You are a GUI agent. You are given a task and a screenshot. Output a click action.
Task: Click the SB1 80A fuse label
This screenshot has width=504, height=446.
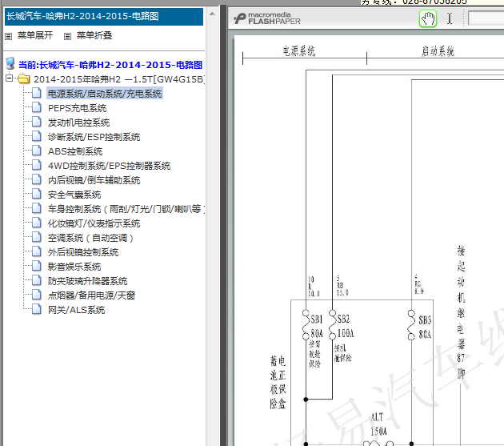[x=317, y=326]
